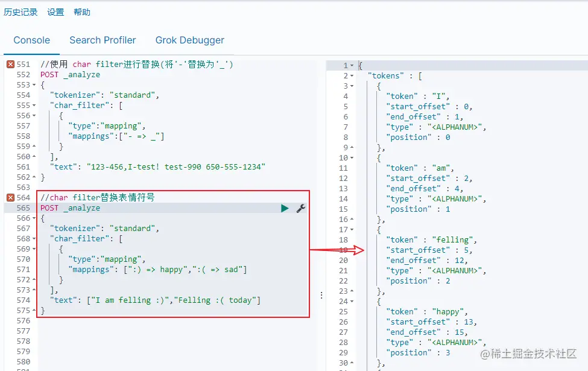Image resolution: width=588 pixels, height=371 pixels.
Task: Collapse fold arrow on editor line 555
Action: pyautogui.click(x=34, y=106)
